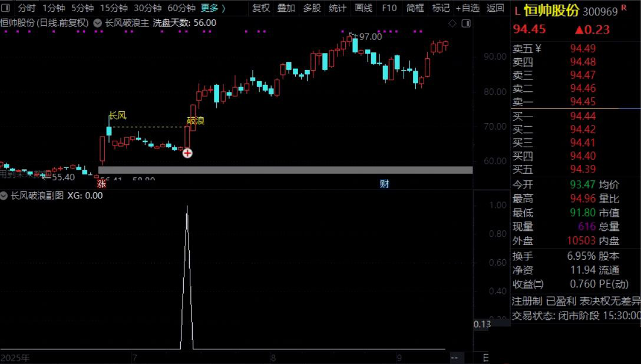
Task: Click the 换手 value 6.95%
Action: [581, 256]
